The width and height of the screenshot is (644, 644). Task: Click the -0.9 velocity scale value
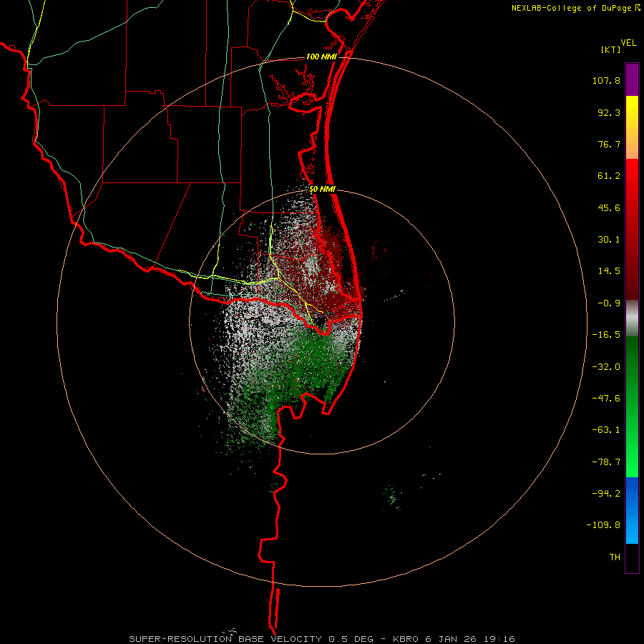click(x=609, y=303)
